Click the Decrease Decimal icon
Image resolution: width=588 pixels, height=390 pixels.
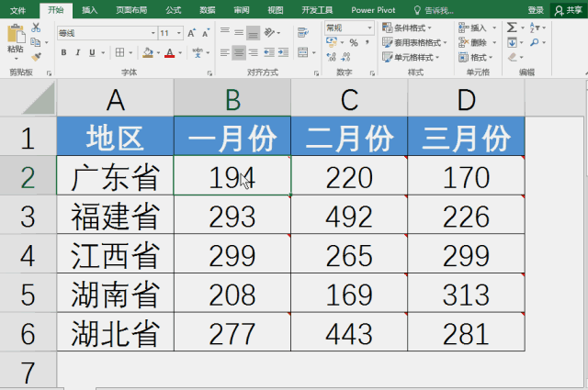[x=345, y=57]
